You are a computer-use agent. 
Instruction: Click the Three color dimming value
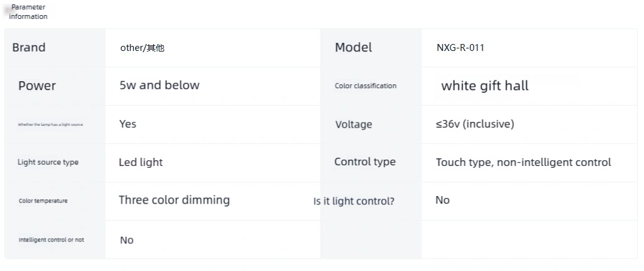pyautogui.click(x=174, y=201)
